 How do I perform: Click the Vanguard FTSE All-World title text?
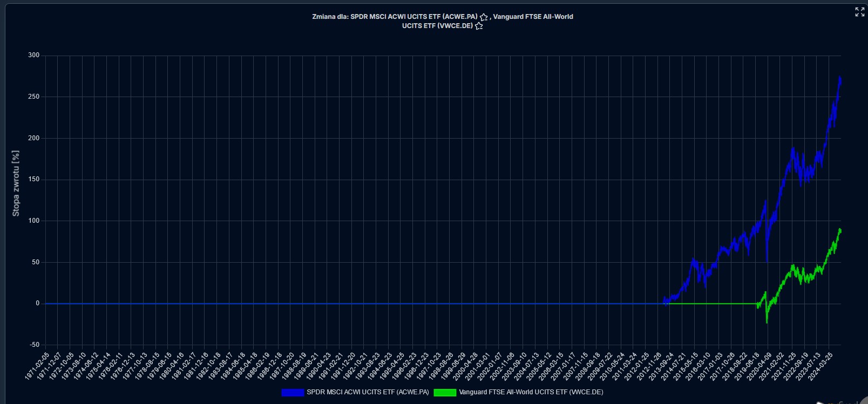(533, 17)
